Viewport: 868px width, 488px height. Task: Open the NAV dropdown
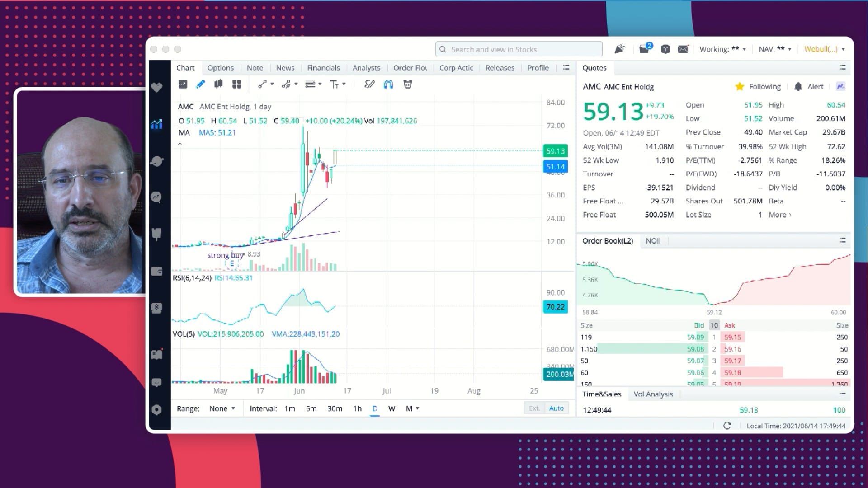point(775,49)
